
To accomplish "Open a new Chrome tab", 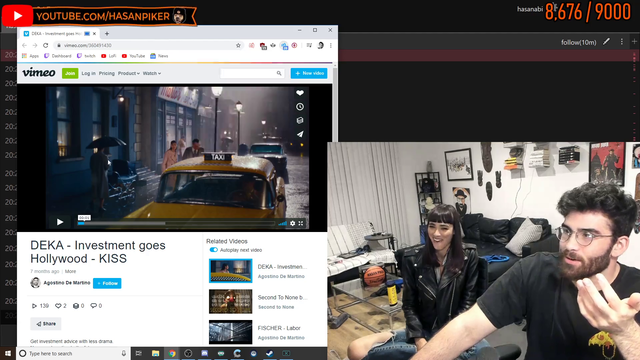I will point(107,33).
